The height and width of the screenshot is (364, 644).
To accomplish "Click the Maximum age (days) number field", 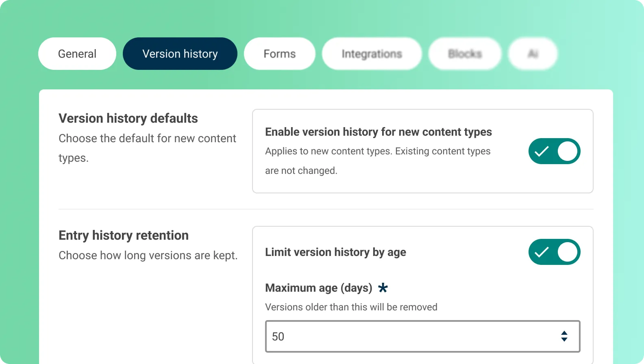I will 423,336.
